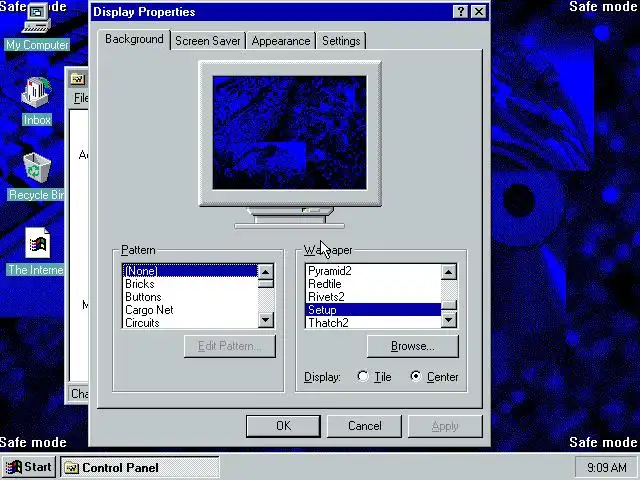
Task: Select the Pyramid2 wallpaper
Action: [x=373, y=271]
